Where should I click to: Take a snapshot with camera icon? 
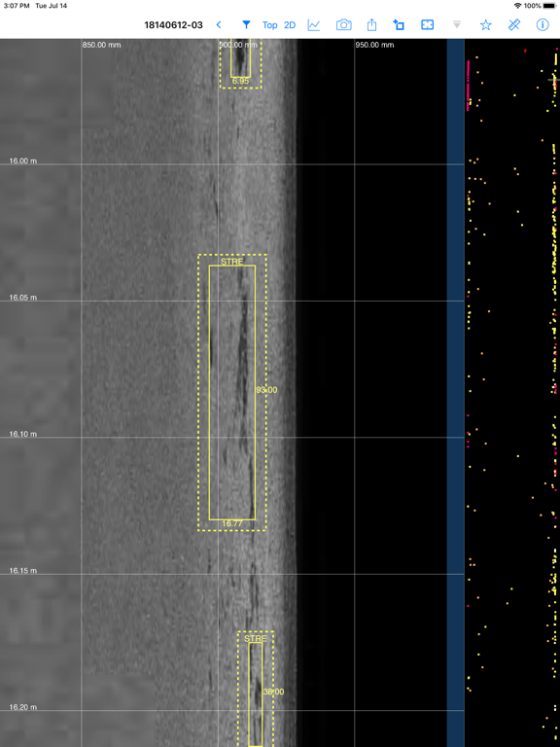[x=344, y=24]
